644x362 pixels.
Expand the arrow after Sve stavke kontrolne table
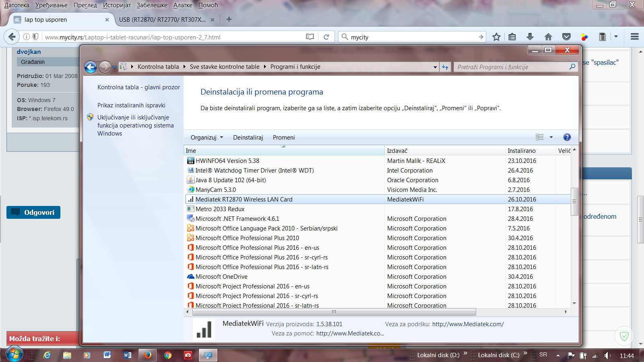[265, 67]
